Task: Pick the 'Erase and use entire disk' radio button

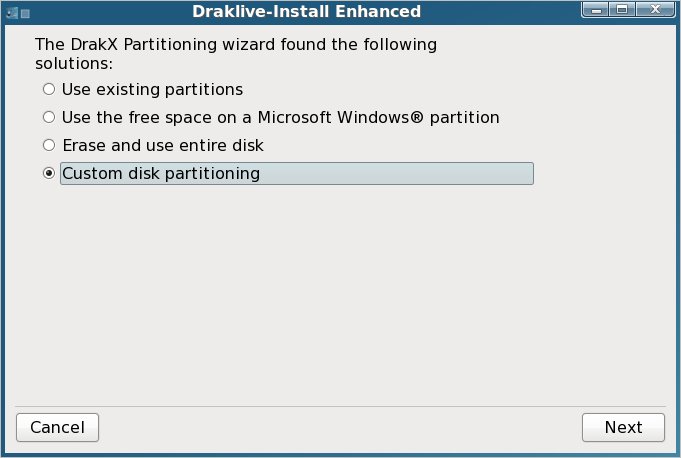Action: click(x=48, y=145)
